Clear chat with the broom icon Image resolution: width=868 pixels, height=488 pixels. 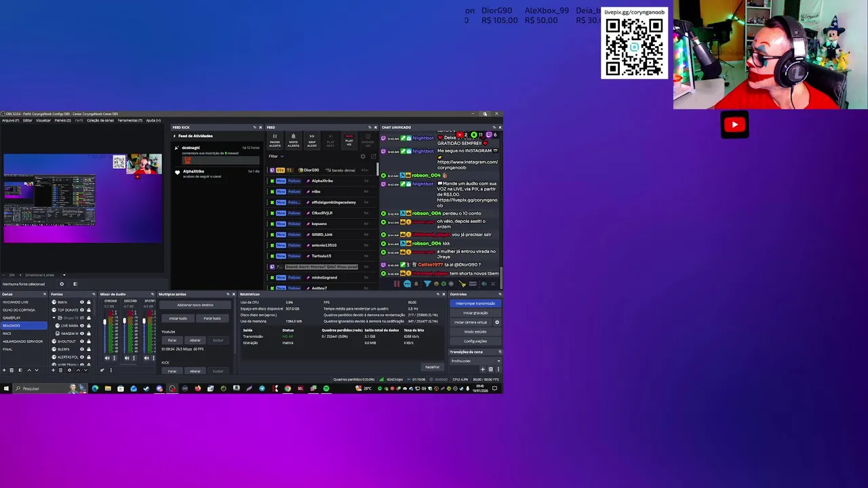tap(462, 284)
